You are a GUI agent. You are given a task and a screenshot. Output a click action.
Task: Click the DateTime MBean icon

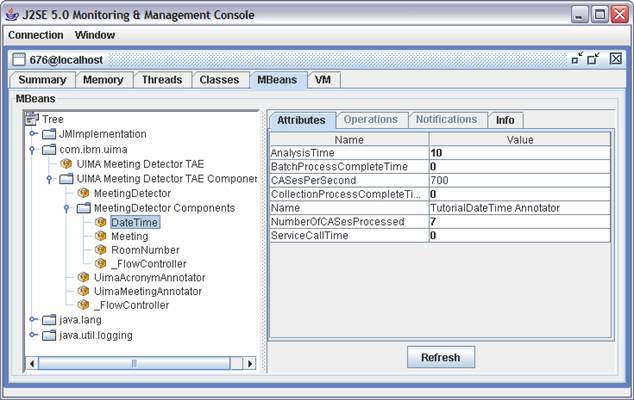point(101,222)
